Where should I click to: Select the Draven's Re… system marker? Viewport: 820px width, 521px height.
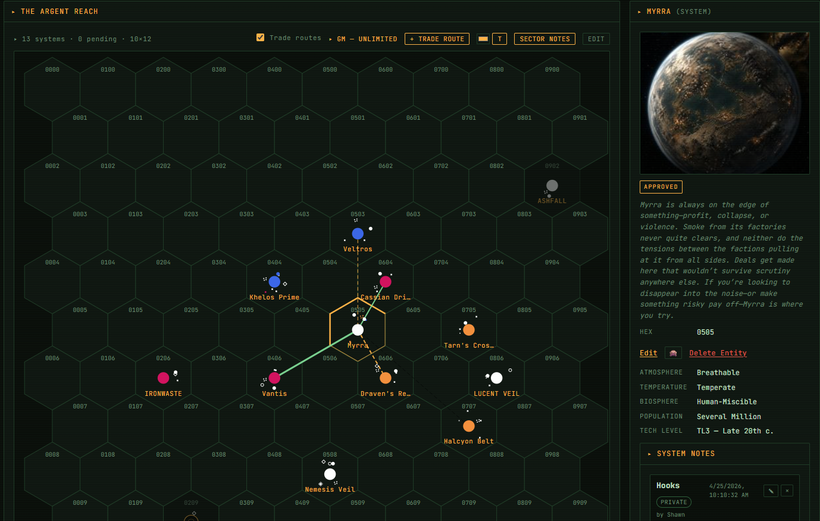click(x=385, y=378)
